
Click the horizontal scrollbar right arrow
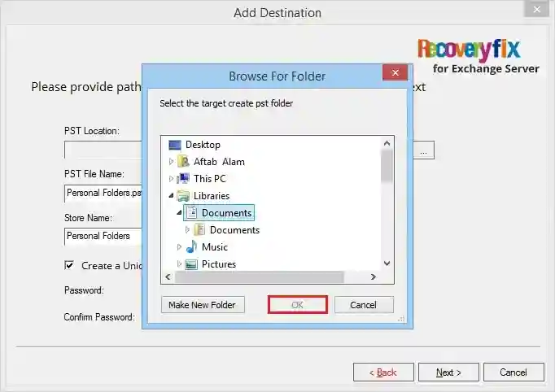pyautogui.click(x=373, y=277)
